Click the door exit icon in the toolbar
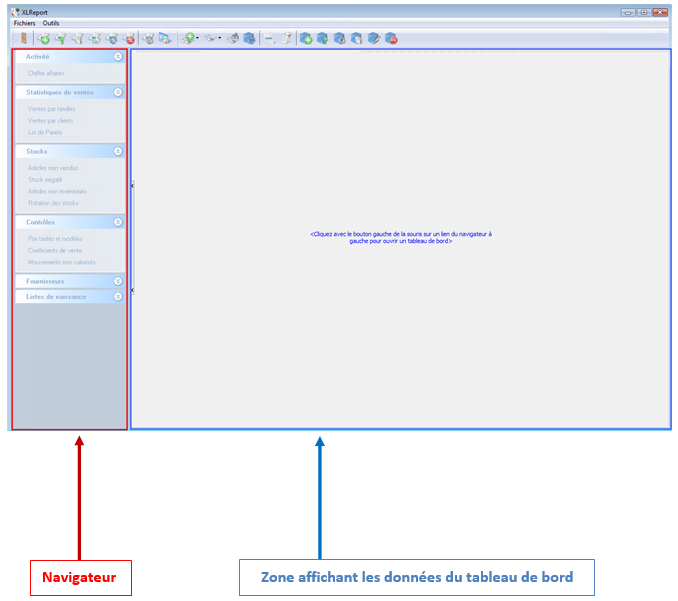This screenshot has height=601, width=678. click(22, 39)
